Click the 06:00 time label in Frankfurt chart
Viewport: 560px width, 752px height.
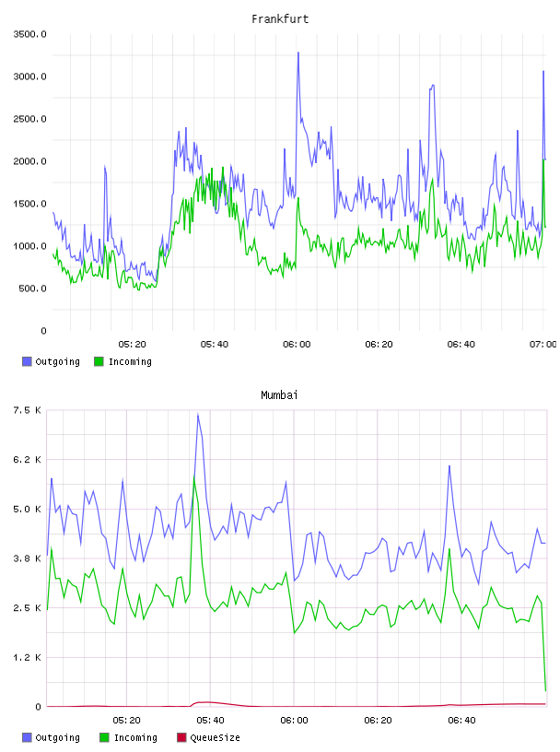pyautogui.click(x=297, y=345)
